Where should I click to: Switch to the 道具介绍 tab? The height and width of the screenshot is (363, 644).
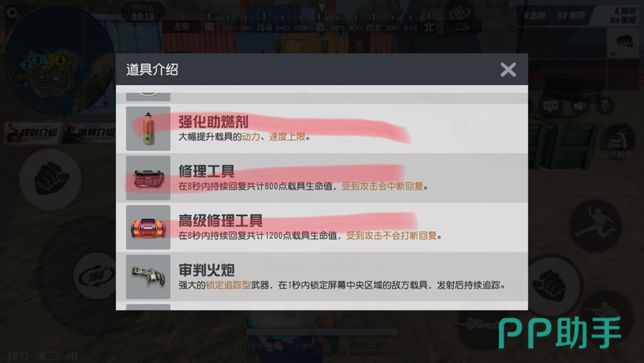(91, 132)
